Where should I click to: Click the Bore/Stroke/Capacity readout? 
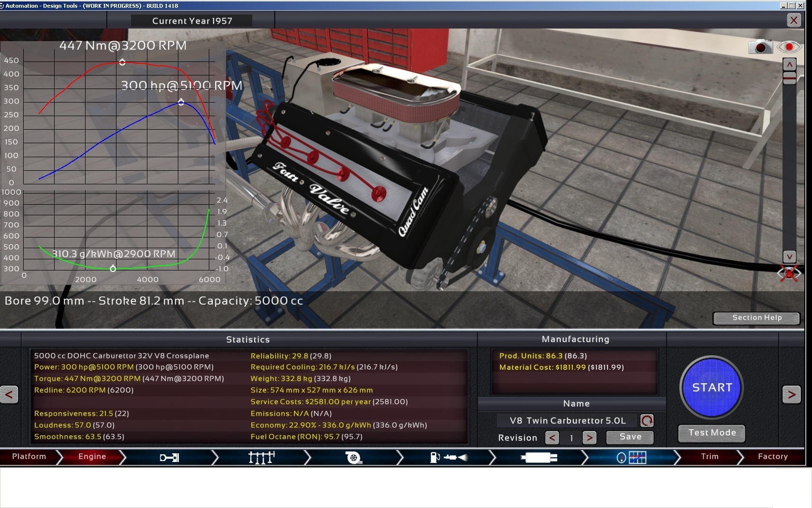tap(154, 301)
